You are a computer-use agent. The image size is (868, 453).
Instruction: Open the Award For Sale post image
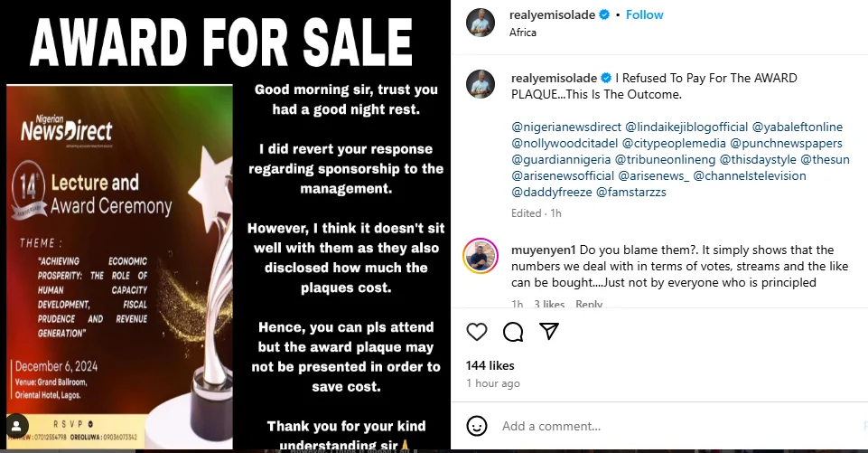coord(226,226)
